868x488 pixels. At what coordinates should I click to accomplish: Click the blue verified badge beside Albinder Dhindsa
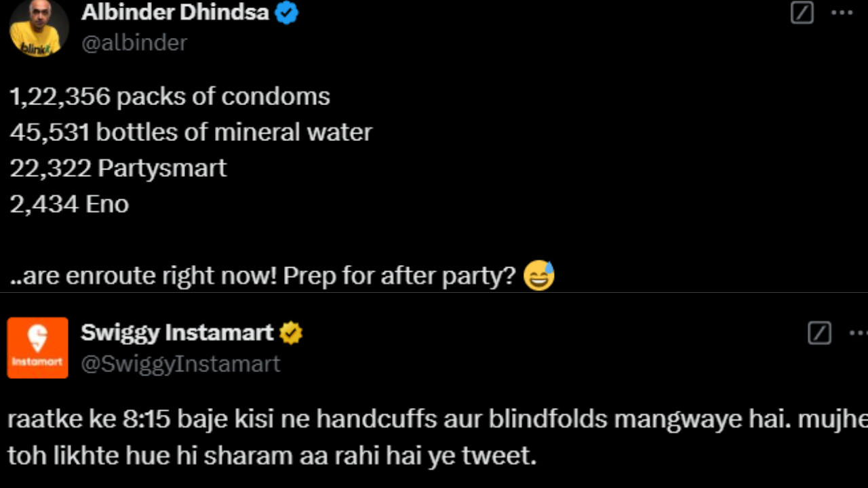click(x=287, y=13)
